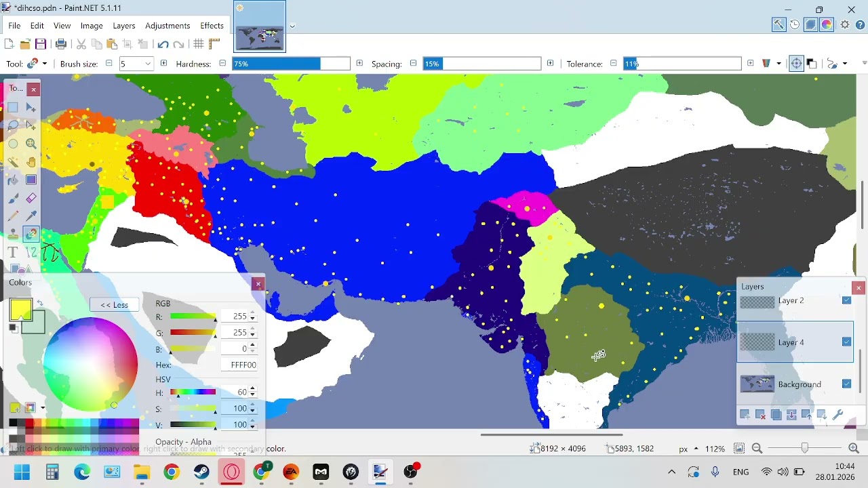This screenshot has width=868, height=488.
Task: Select the Text tool
Action: tap(13, 253)
